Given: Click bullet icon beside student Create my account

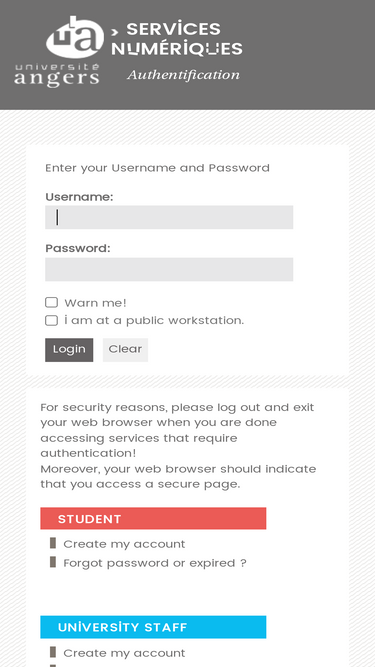Looking at the screenshot, I should click(x=53, y=543).
